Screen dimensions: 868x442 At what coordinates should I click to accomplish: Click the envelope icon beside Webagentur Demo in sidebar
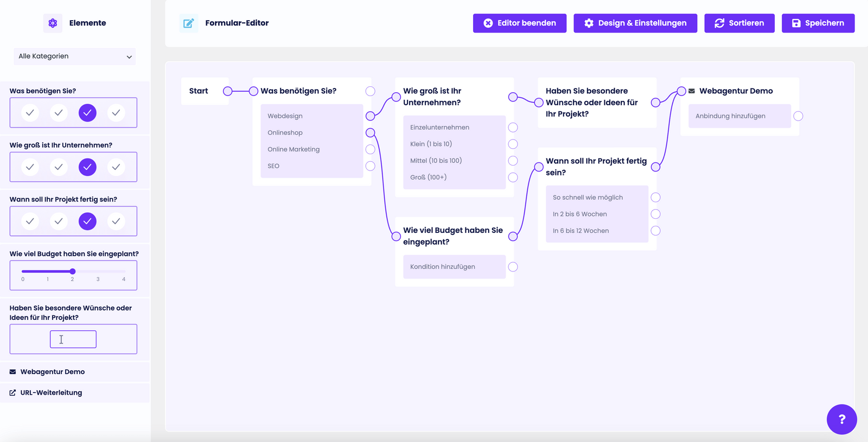12,372
